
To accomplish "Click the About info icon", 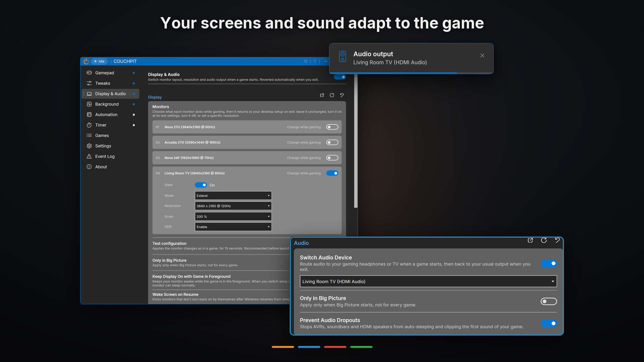I will pos(89,167).
